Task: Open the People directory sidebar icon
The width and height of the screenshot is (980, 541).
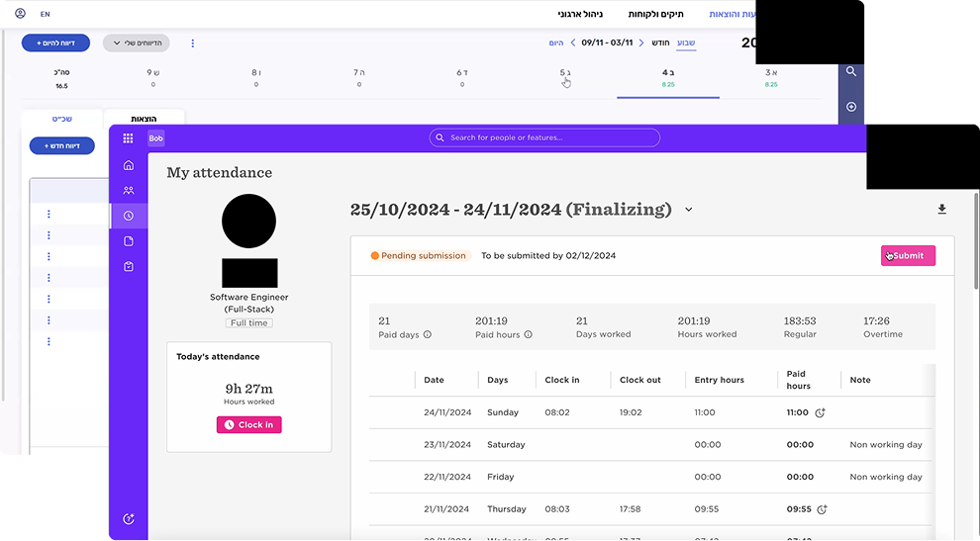Action: coord(128,190)
